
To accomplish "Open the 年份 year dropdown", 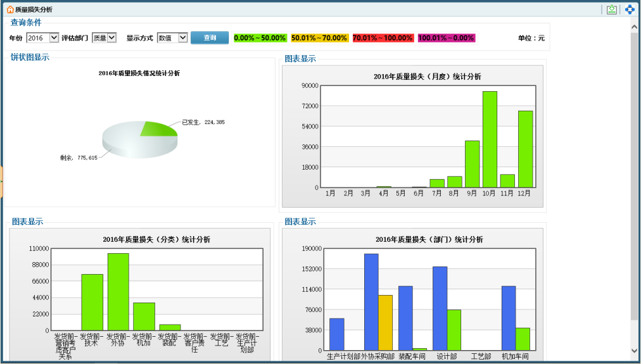I will pos(53,38).
